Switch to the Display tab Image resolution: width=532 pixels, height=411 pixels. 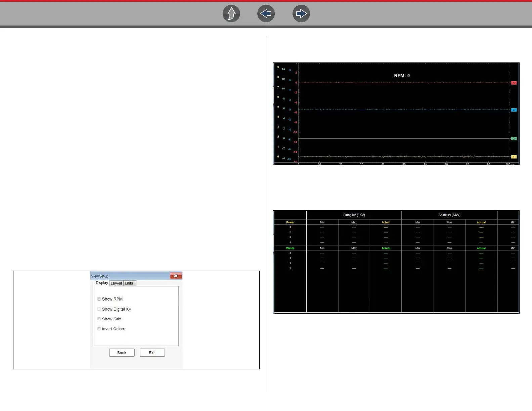[x=102, y=283]
